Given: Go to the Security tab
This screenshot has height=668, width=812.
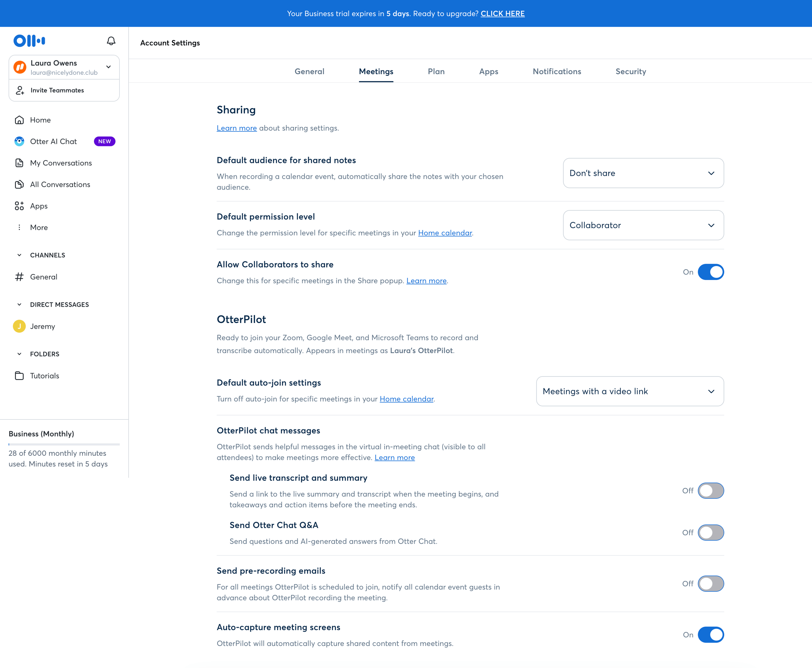Looking at the screenshot, I should coord(631,71).
